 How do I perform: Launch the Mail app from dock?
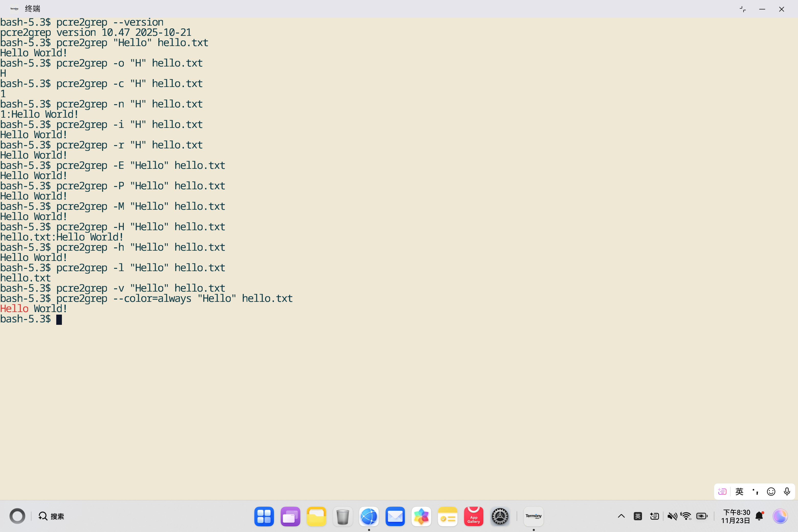[395, 516]
